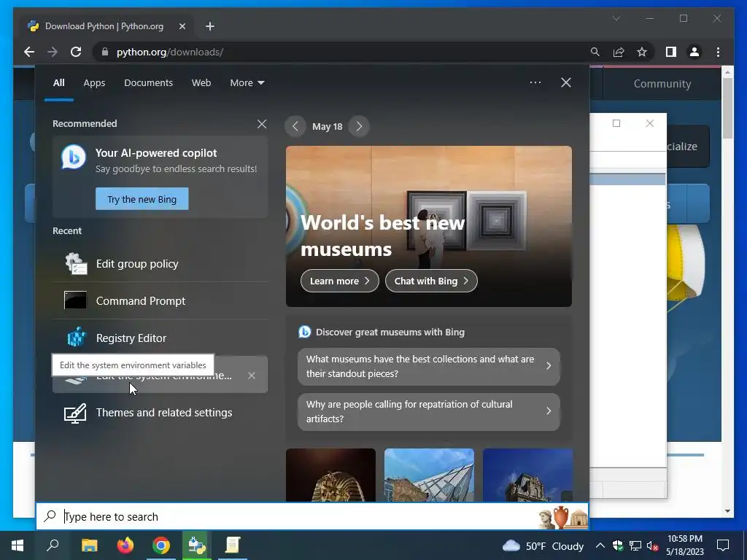Viewport: 747px width, 560px height.
Task: Click Chrome forward arrow
Action: click(x=53, y=52)
